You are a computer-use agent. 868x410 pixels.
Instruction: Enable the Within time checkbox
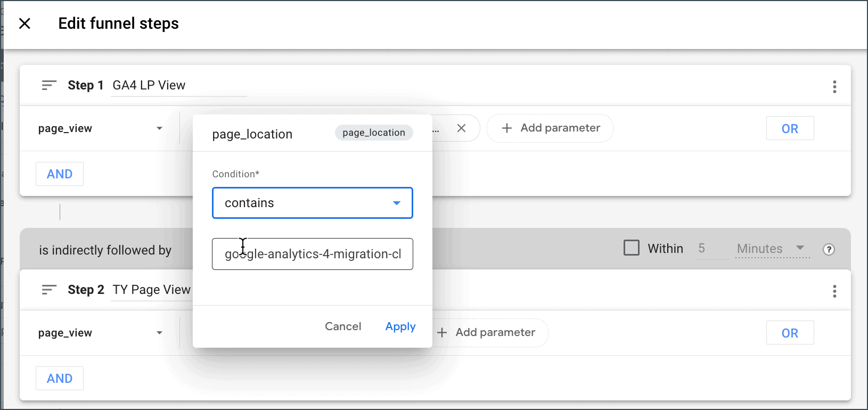(631, 248)
